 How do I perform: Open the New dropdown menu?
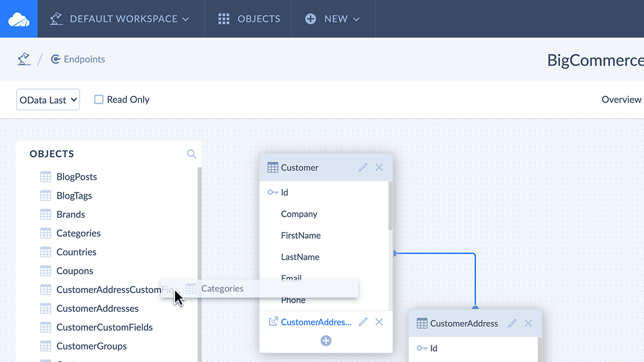(333, 19)
